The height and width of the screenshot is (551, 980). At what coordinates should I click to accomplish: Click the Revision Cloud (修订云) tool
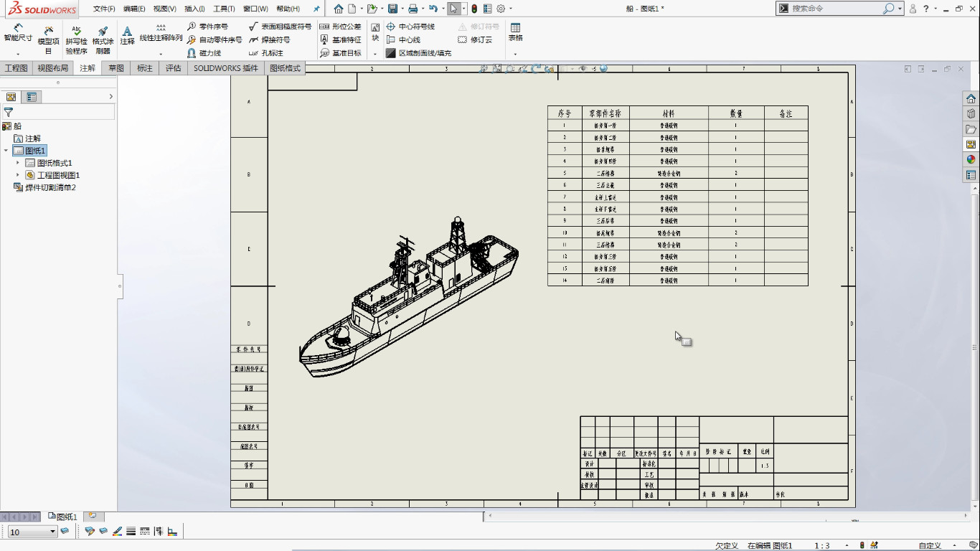pyautogui.click(x=475, y=40)
